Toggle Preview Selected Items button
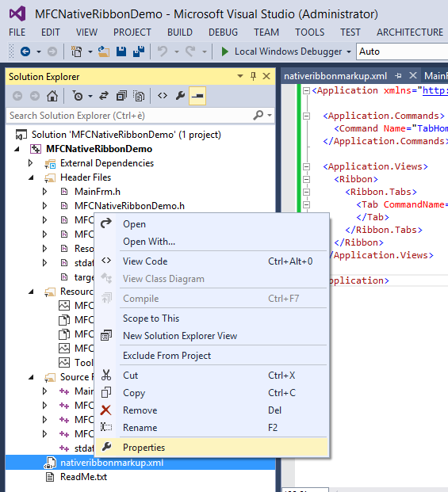 point(197,96)
